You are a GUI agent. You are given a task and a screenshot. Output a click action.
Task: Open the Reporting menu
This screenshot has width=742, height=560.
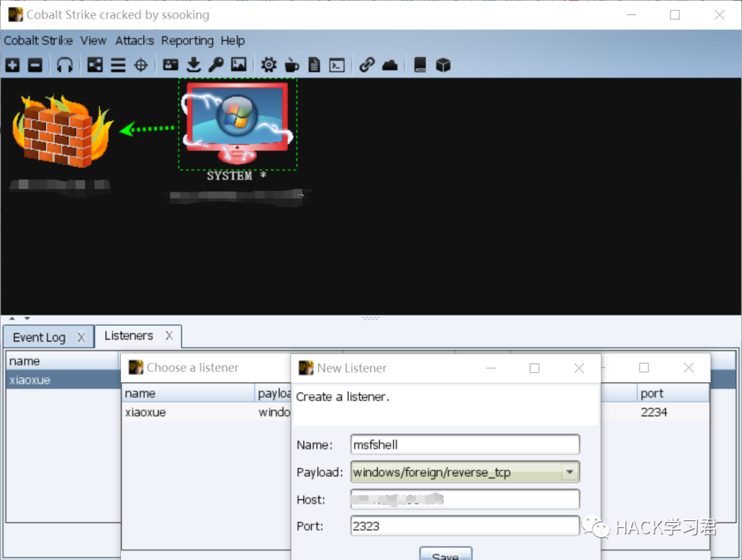pos(188,41)
